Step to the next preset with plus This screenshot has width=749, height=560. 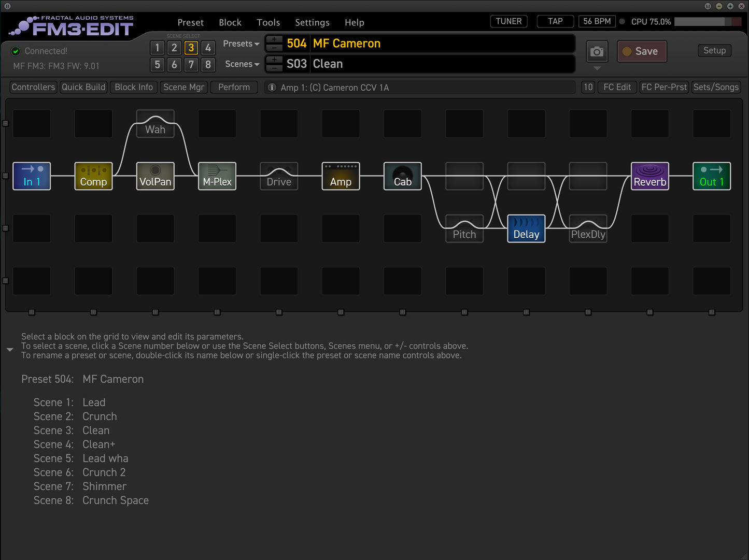click(x=274, y=40)
